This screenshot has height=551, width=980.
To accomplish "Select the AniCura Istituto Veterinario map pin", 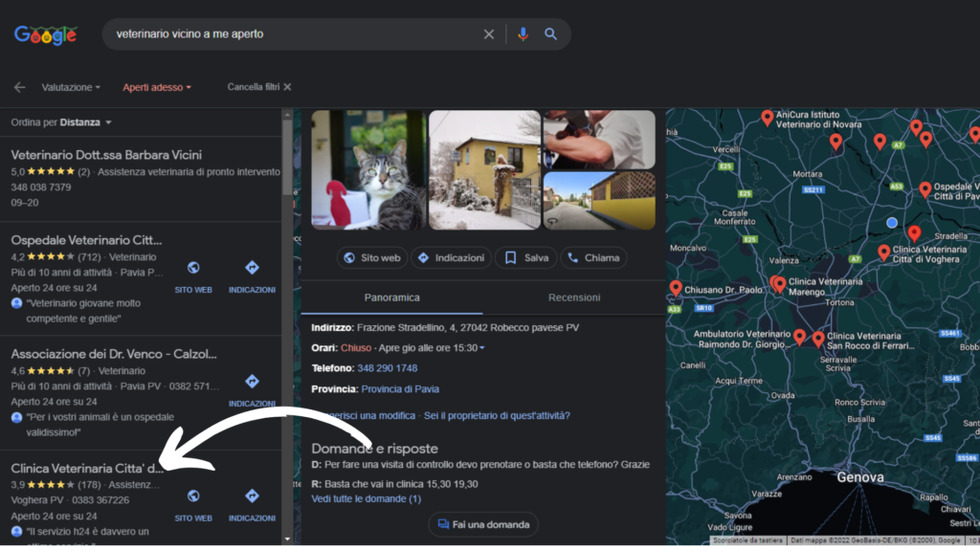I will (x=767, y=118).
